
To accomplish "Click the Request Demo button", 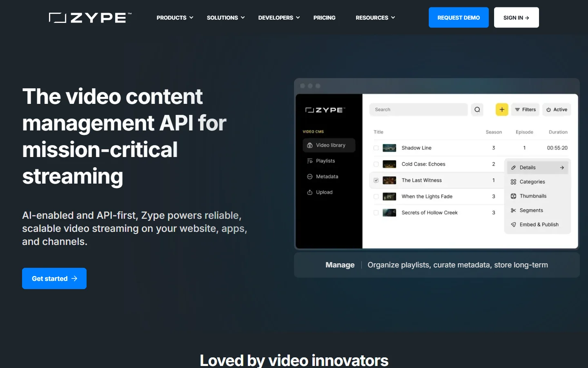I will point(459,18).
